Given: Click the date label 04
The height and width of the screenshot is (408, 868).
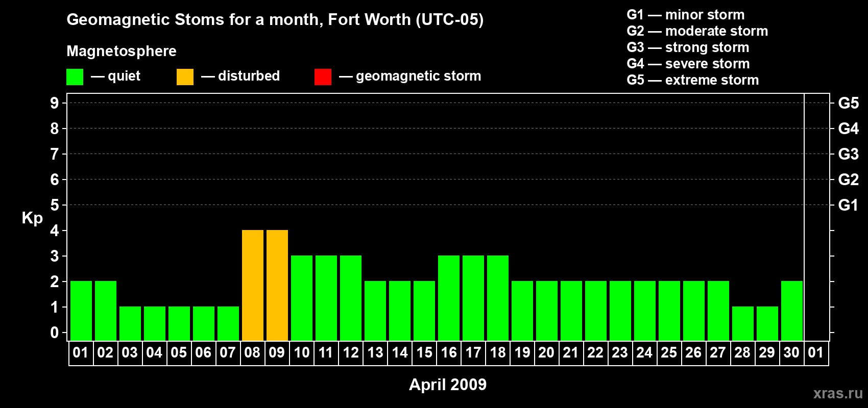Looking at the screenshot, I should coord(154,352).
